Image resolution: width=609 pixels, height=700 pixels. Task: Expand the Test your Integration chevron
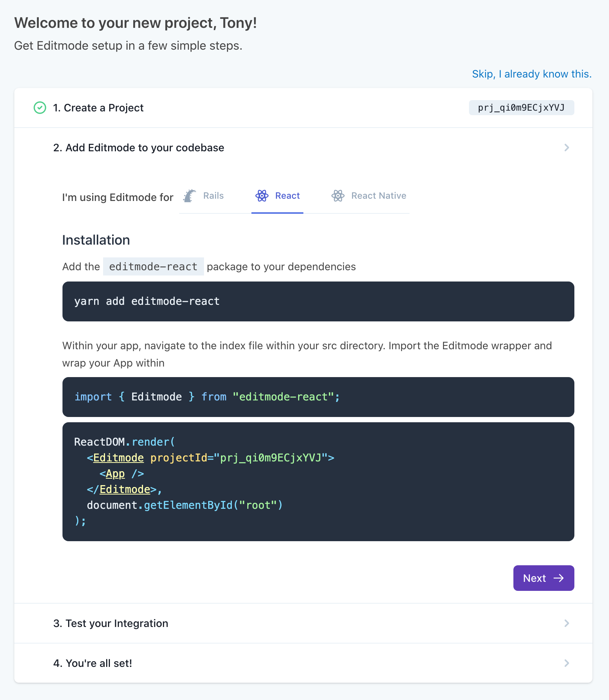click(566, 623)
